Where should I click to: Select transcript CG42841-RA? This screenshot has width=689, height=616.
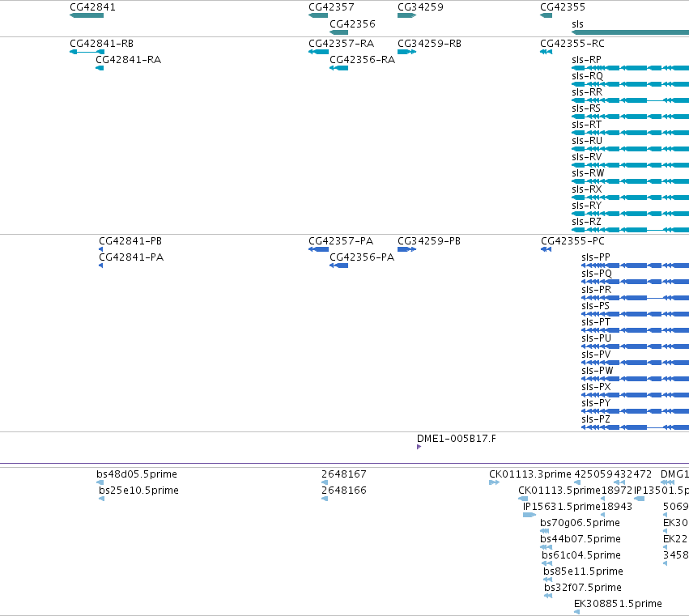click(100, 68)
